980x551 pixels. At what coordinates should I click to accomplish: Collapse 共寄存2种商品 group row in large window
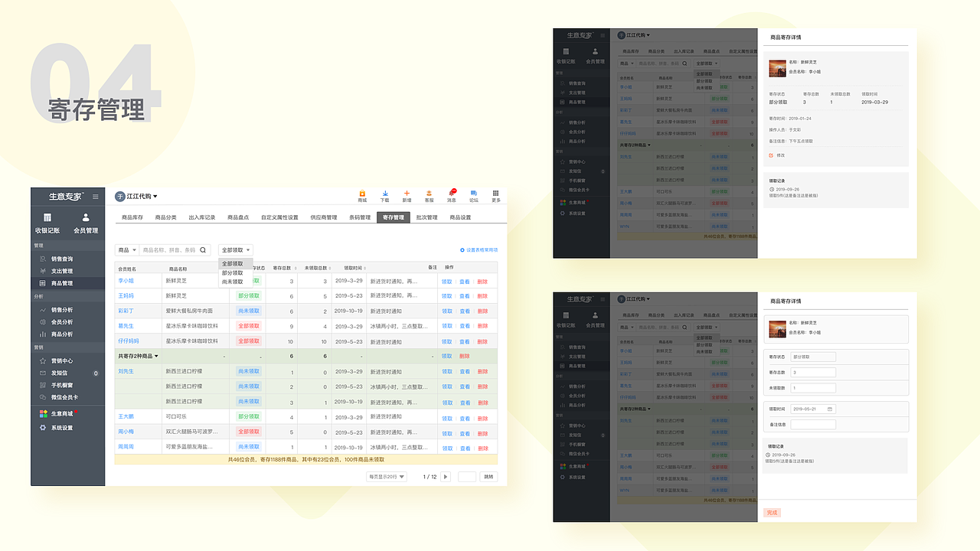click(138, 356)
